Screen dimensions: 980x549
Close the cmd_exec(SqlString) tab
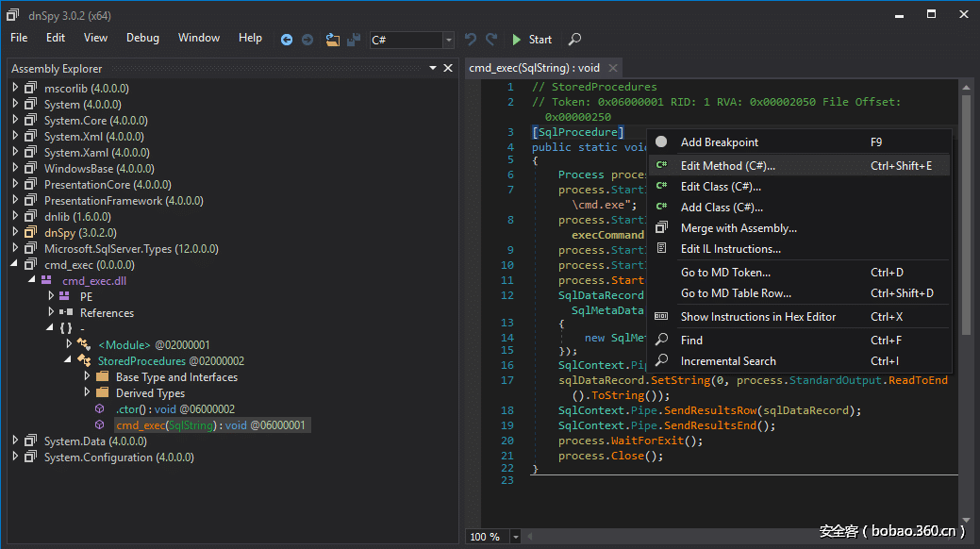click(x=612, y=68)
